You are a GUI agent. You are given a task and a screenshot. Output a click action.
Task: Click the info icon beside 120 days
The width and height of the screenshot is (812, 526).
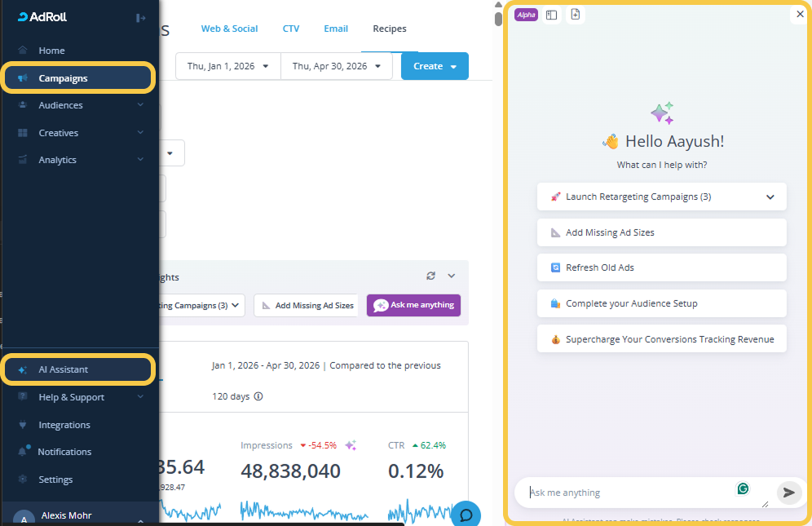pos(258,396)
